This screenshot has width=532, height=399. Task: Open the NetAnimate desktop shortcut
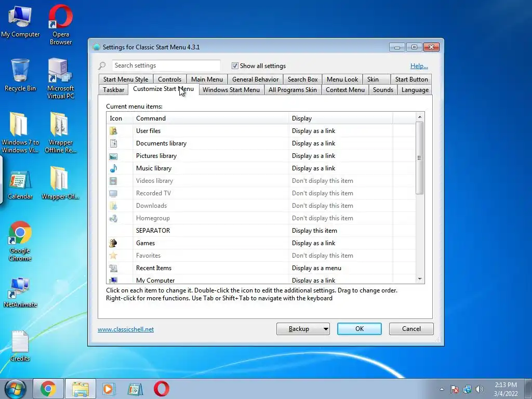tap(20, 292)
